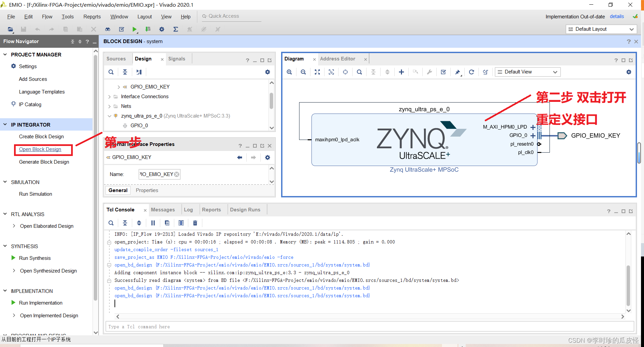Open the Tools menu
The height and width of the screenshot is (347, 644).
point(67,16)
